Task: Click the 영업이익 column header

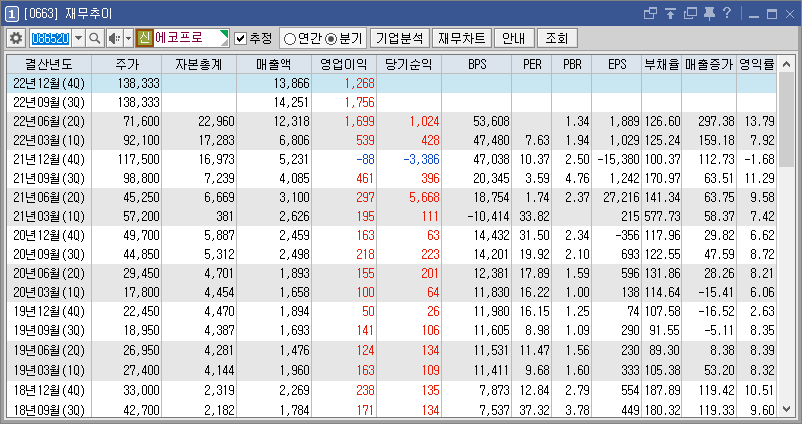Action: pyautogui.click(x=344, y=64)
